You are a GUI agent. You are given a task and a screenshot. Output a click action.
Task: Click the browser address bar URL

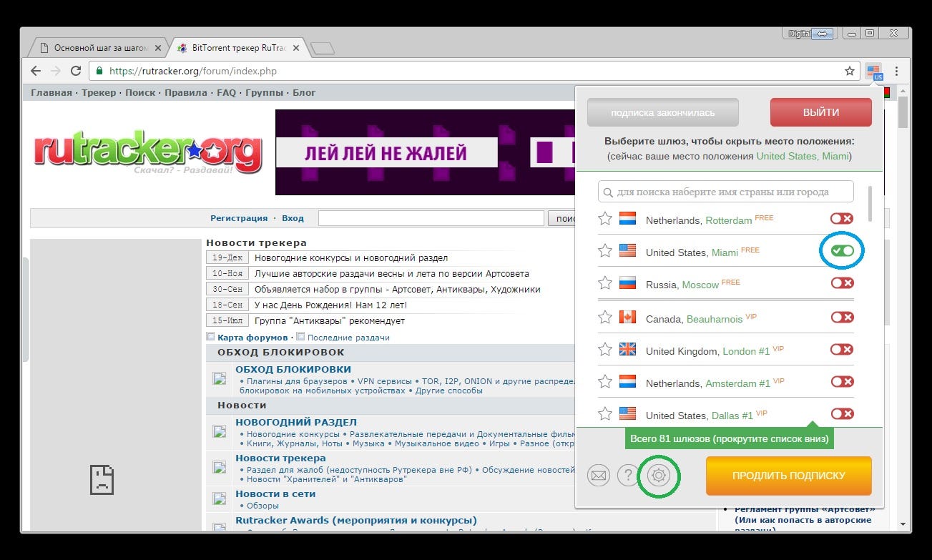pyautogui.click(x=193, y=71)
